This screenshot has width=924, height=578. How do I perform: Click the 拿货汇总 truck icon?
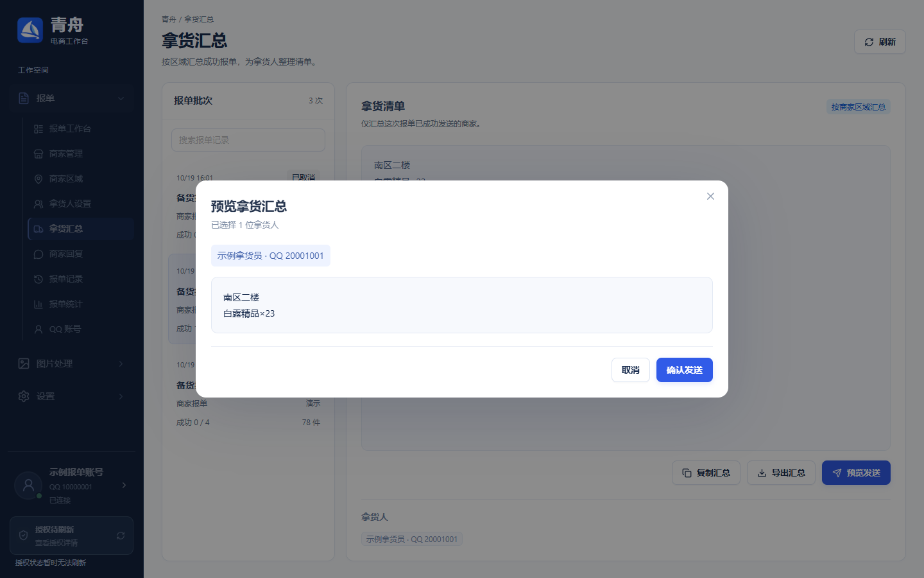(38, 229)
